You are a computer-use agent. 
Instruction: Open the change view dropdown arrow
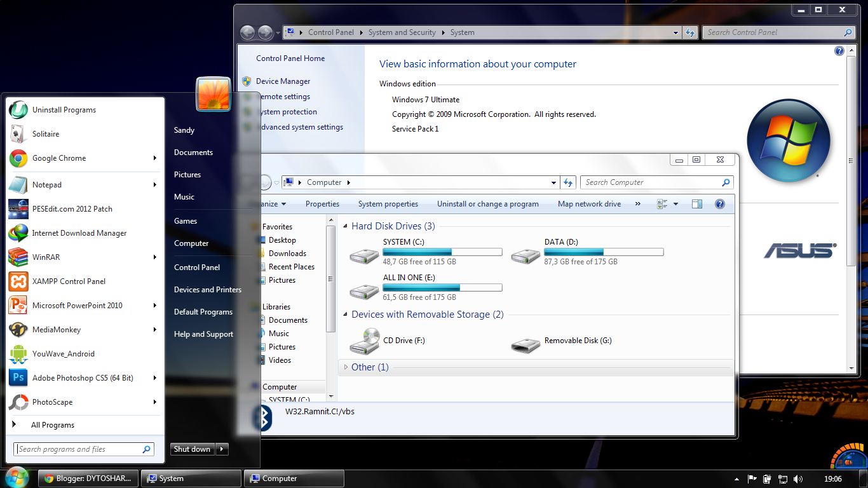pos(675,204)
